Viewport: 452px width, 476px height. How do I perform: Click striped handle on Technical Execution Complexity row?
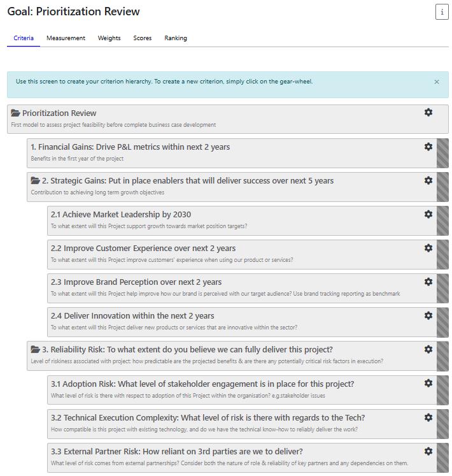click(442, 424)
